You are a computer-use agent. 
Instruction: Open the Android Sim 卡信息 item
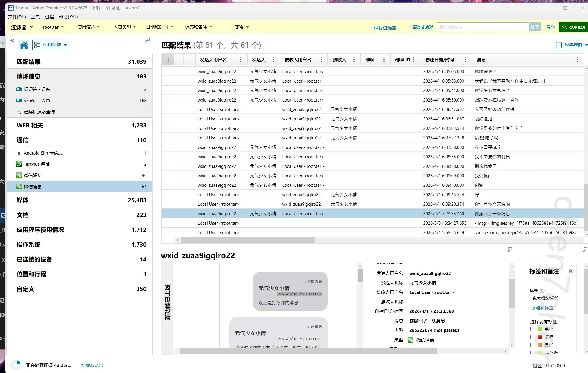pos(43,153)
